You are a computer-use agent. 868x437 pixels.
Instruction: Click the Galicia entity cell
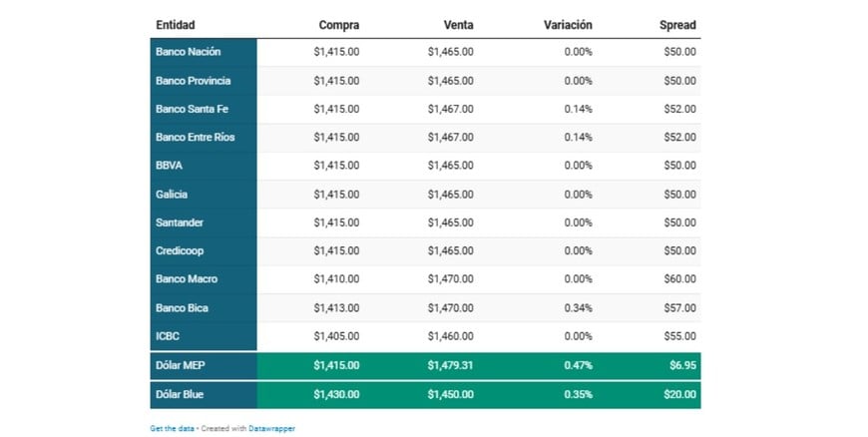[172, 195]
